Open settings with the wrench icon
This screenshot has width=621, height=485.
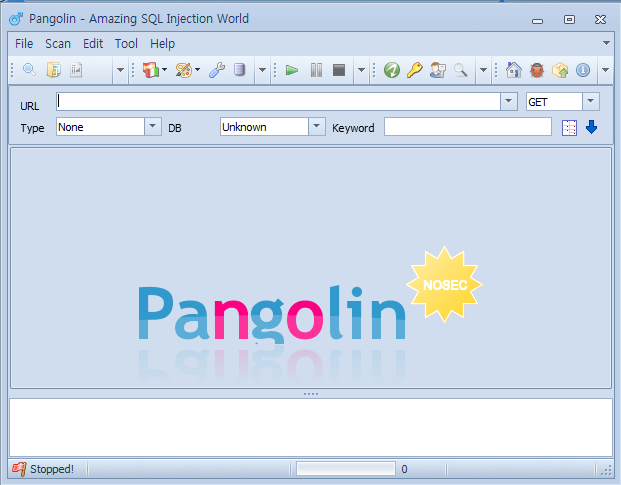(217, 70)
